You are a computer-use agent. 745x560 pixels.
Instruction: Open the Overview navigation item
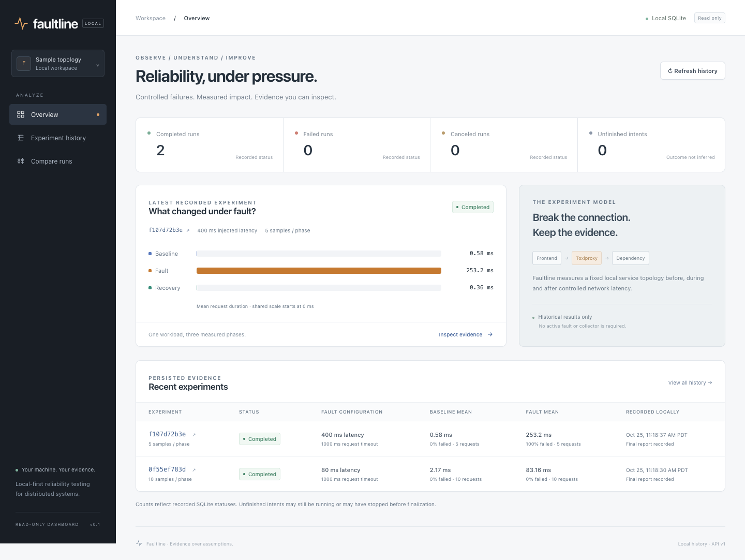click(58, 114)
